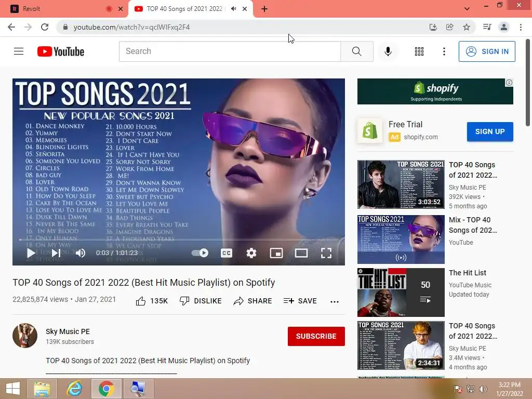Open ad info icon on Shopify banner

[509, 83]
